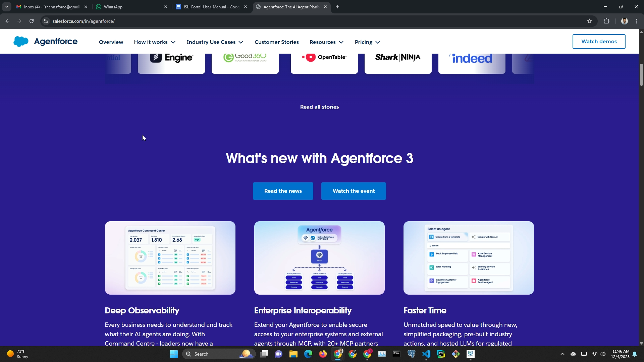Viewport: 644px width, 362px height.
Task: Launch Visual Studio Code from taskbar
Action: click(x=426, y=354)
